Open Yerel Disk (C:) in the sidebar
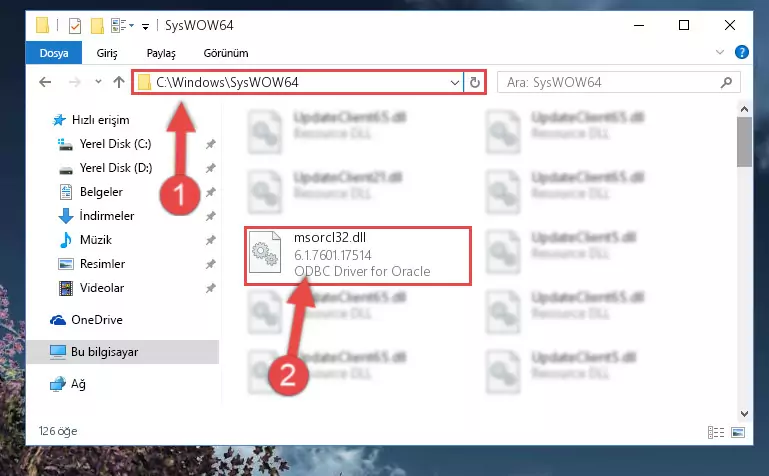This screenshot has width=769, height=476. (115, 144)
